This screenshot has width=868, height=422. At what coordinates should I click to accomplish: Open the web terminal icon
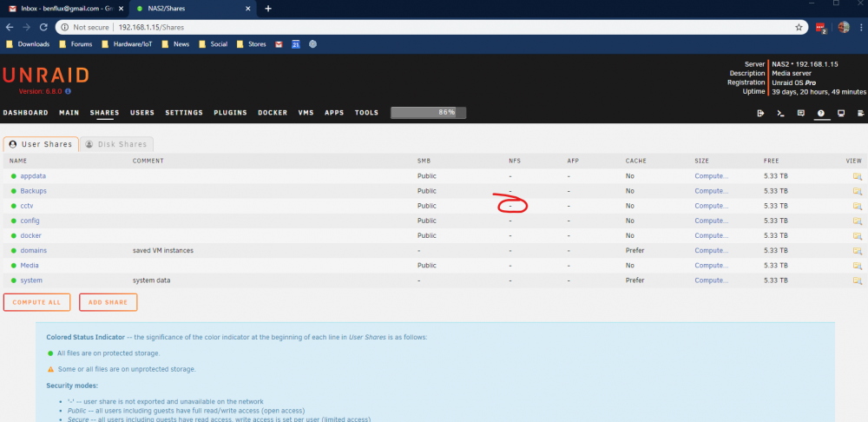(780, 113)
